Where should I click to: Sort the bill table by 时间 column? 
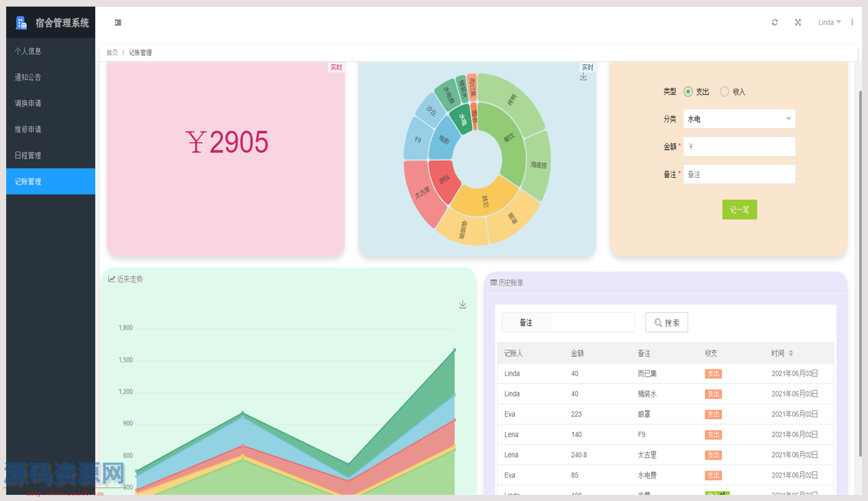coord(790,353)
